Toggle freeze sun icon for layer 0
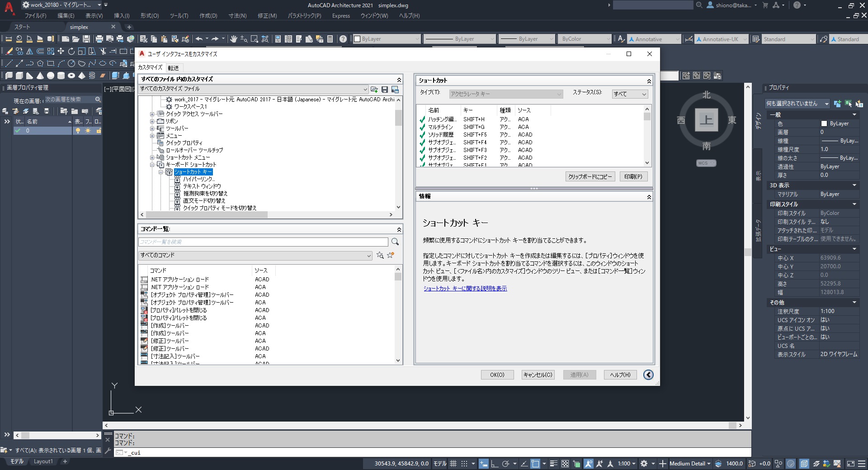This screenshot has width=868, height=470. (88, 131)
